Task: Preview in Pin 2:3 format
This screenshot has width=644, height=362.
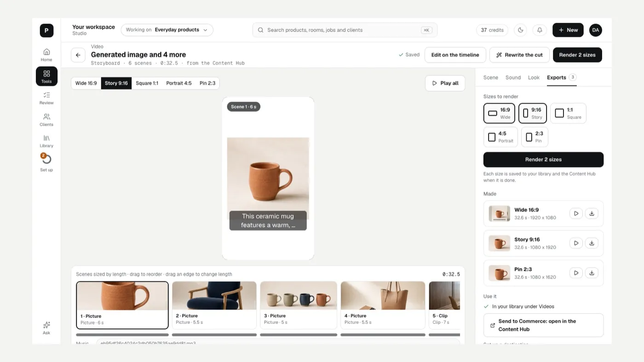Action: [207, 83]
